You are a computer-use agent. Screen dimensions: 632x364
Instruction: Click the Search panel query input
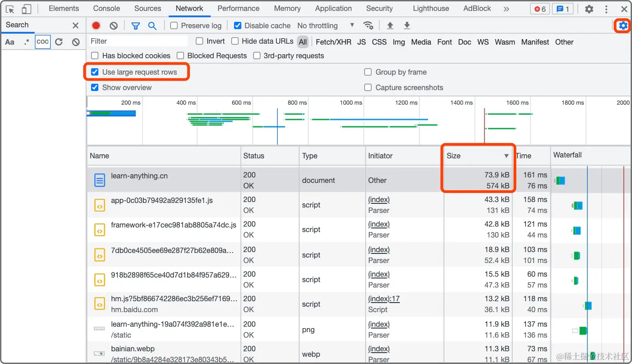click(x=43, y=42)
